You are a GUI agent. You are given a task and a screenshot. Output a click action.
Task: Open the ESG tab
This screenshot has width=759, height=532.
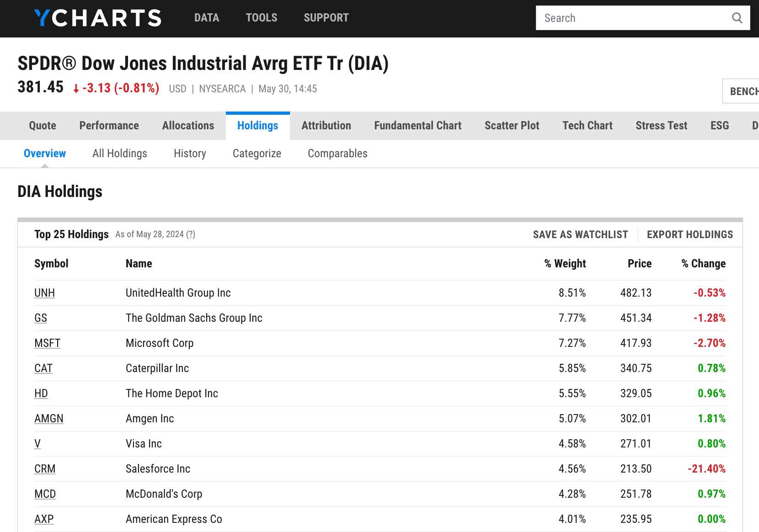click(x=720, y=126)
